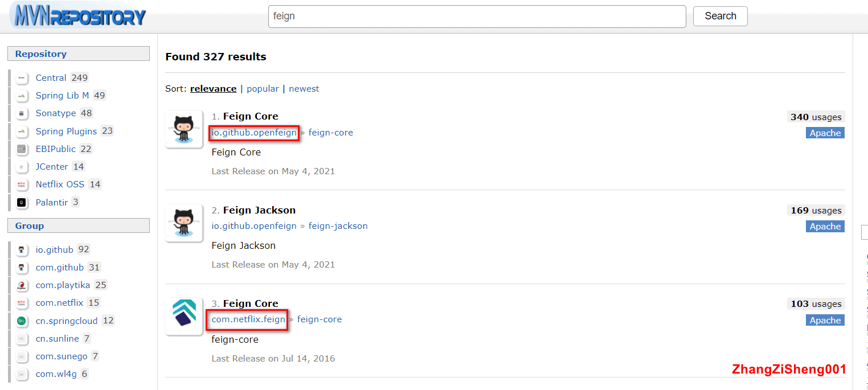Click the 340 usages link
868x390 pixels.
click(816, 117)
